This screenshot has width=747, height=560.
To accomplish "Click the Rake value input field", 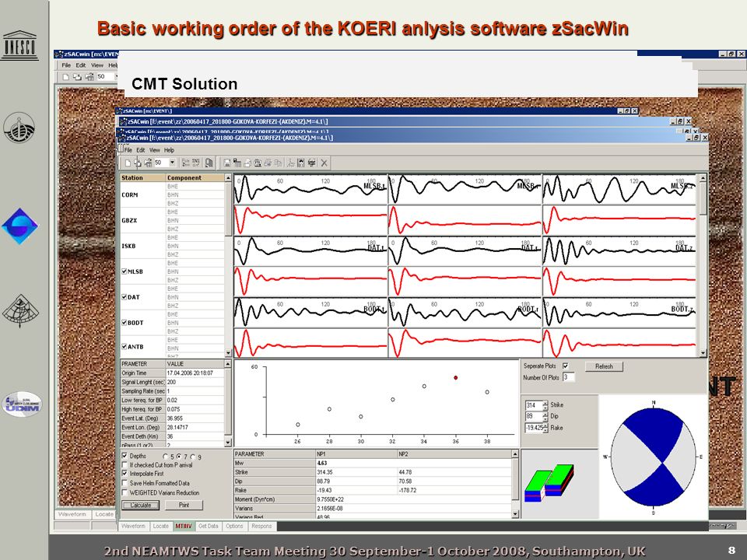I will click(534, 428).
